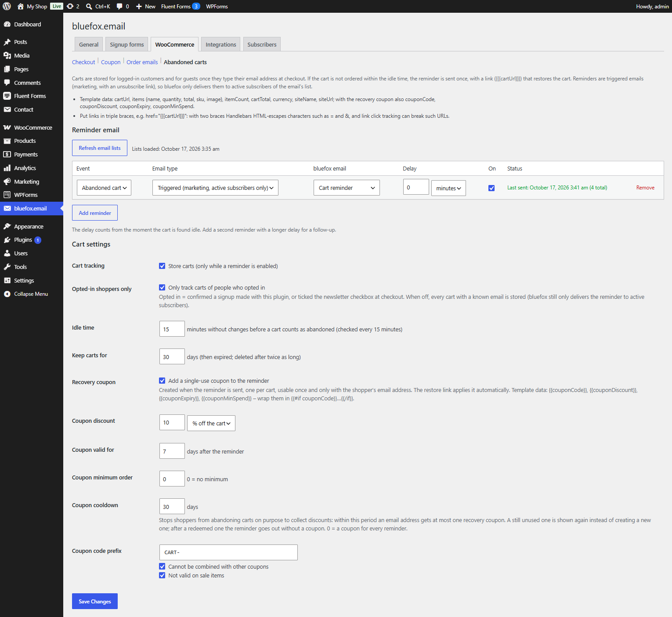
Task: Open the Media library sidebar icon
Action: pos(7,55)
